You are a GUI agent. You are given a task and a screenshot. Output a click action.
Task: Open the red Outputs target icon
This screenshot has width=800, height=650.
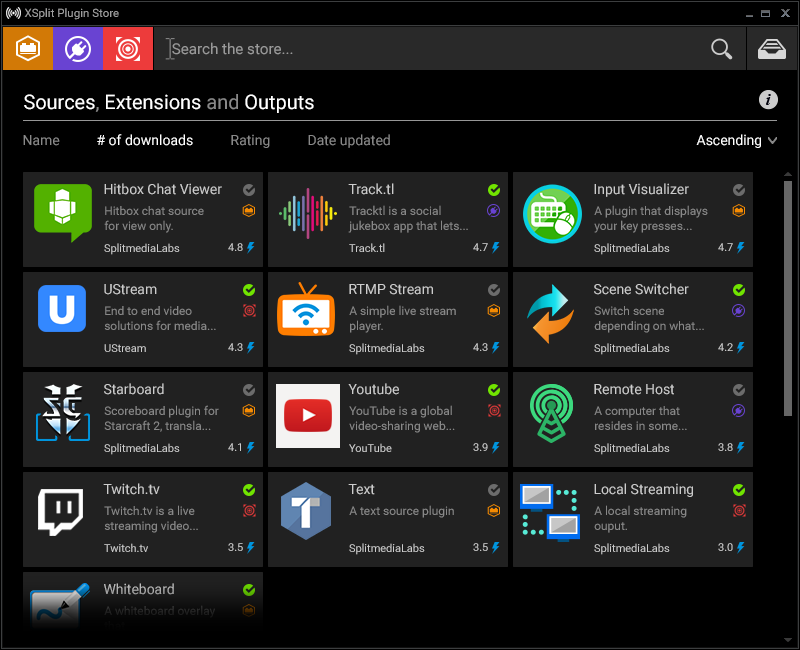point(128,48)
